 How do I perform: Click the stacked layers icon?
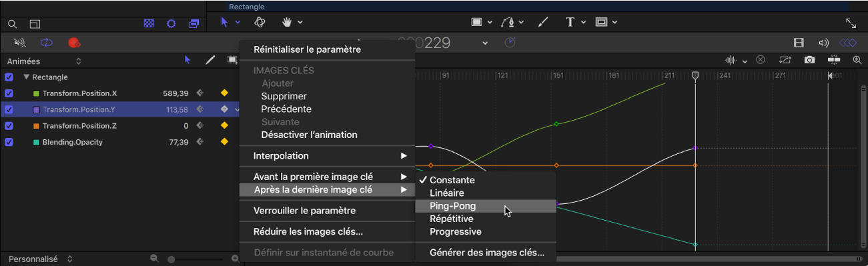click(193, 23)
